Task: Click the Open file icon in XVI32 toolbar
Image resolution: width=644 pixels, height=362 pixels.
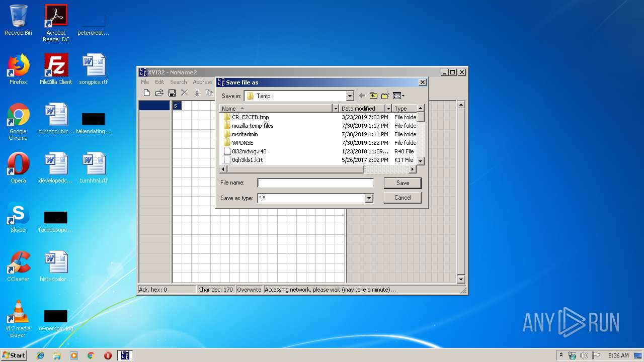Action: (159, 93)
